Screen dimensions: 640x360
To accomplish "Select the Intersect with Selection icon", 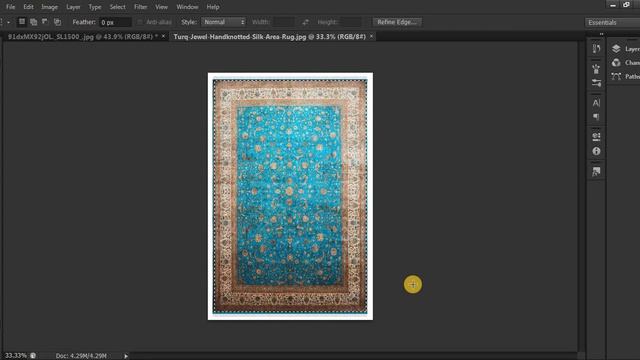I will click(x=57, y=22).
